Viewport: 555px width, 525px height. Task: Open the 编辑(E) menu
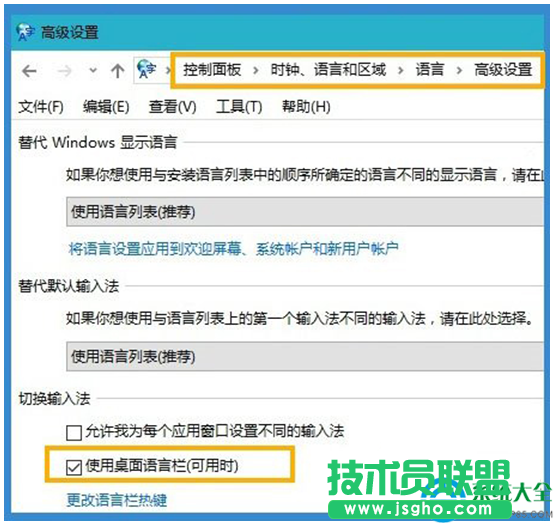pyautogui.click(x=106, y=107)
